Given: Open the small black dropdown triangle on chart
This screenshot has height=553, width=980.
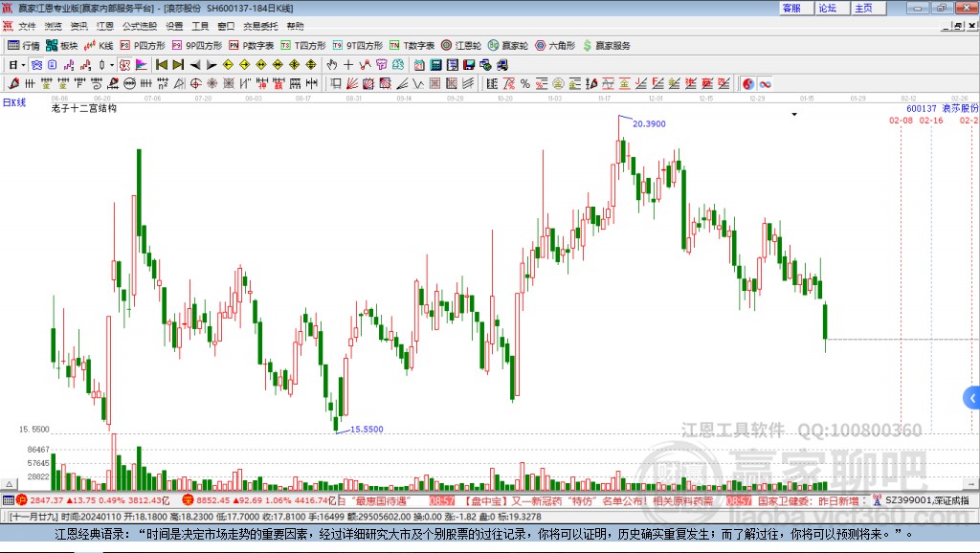Looking at the screenshot, I should (x=794, y=115).
